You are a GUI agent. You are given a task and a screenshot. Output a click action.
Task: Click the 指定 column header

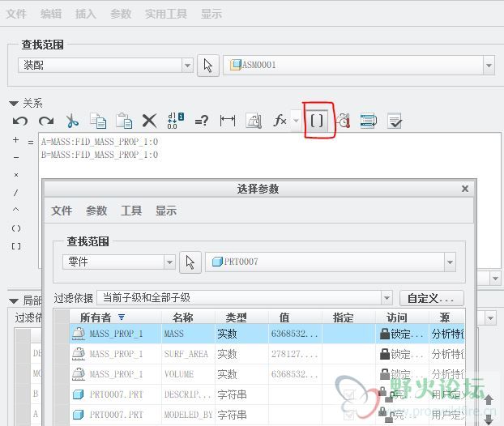(x=349, y=317)
